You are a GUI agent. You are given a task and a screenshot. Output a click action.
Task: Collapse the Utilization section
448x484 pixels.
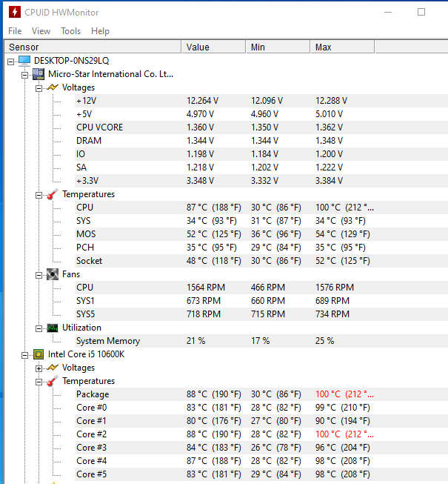pos(39,328)
